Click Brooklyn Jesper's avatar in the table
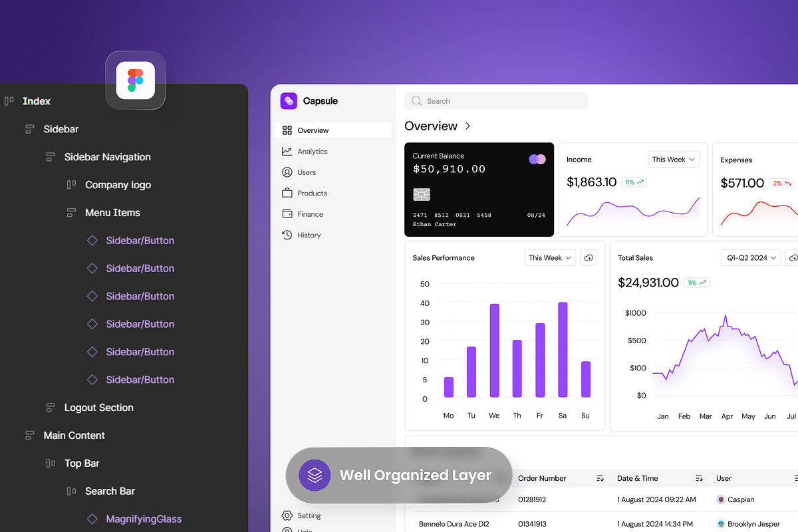 pyautogui.click(x=721, y=524)
